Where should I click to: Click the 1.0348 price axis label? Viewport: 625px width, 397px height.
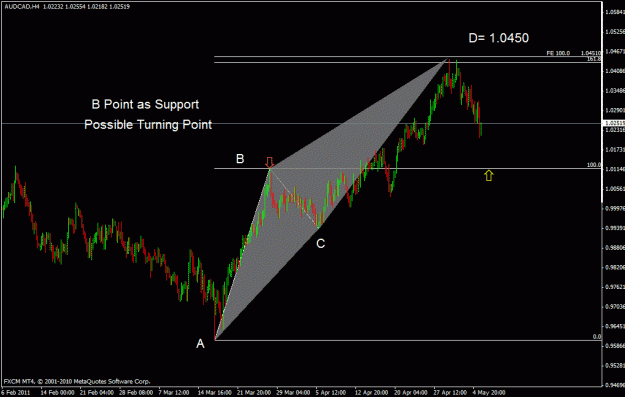point(615,90)
